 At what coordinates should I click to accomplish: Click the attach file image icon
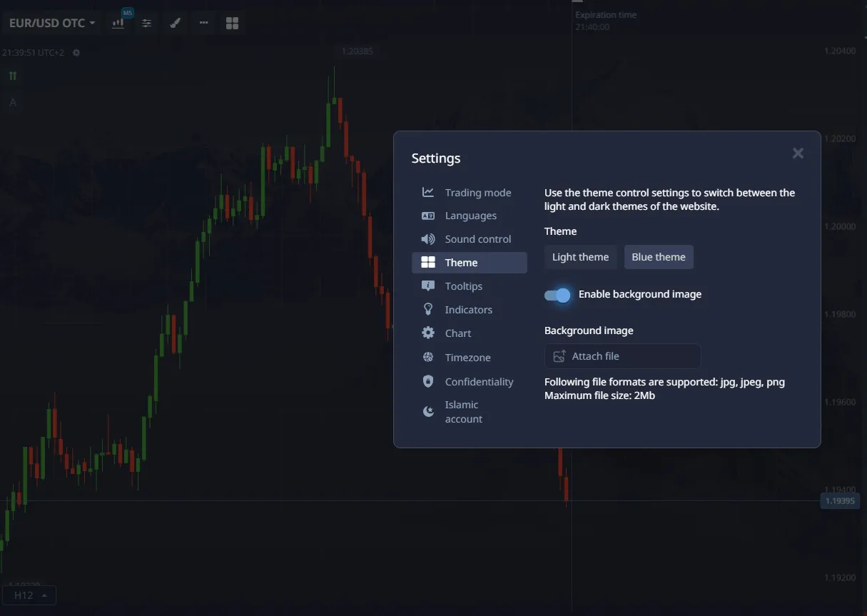[559, 356]
